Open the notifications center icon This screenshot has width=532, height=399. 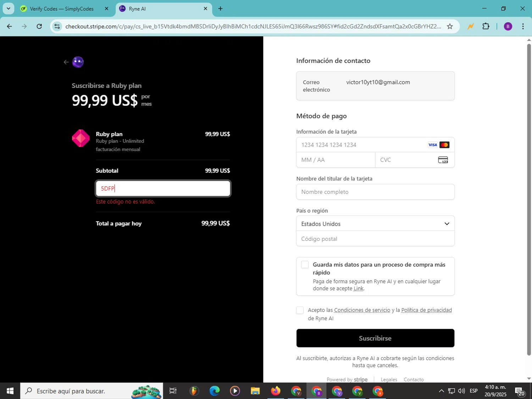point(520,392)
